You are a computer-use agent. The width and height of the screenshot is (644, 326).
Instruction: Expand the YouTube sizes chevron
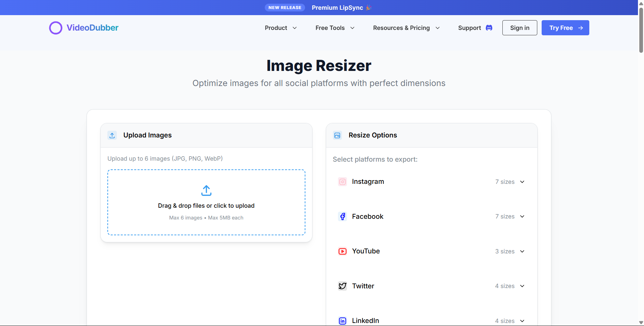point(522,251)
